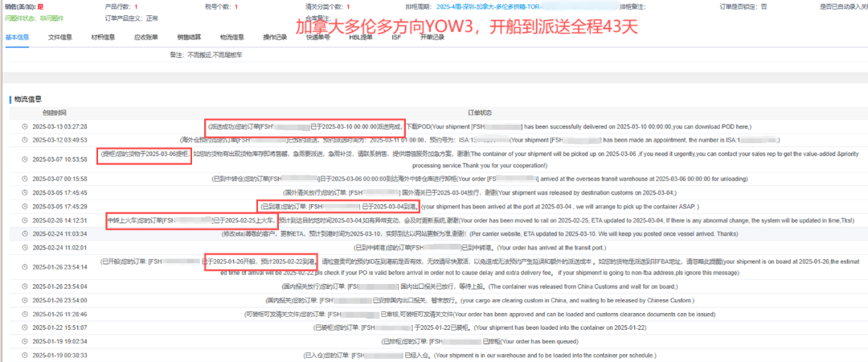
Task: Click timestamp 2025-01-19 19:02:34
Action: coord(59,342)
